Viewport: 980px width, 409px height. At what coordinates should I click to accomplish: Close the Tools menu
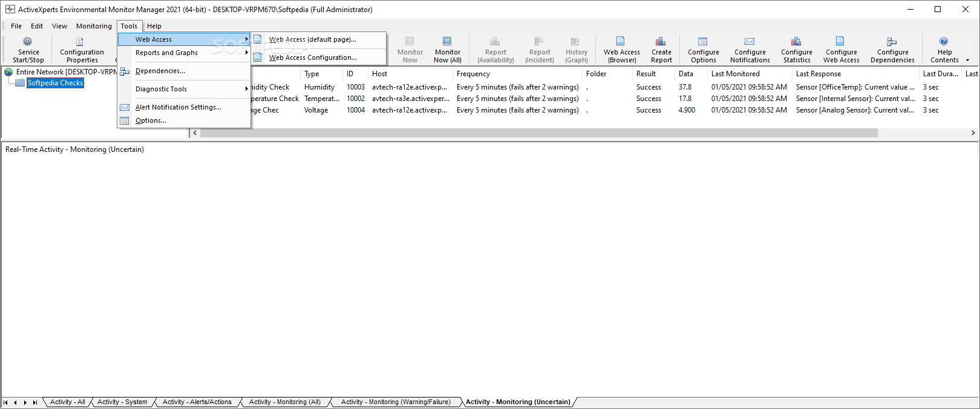coord(129,26)
